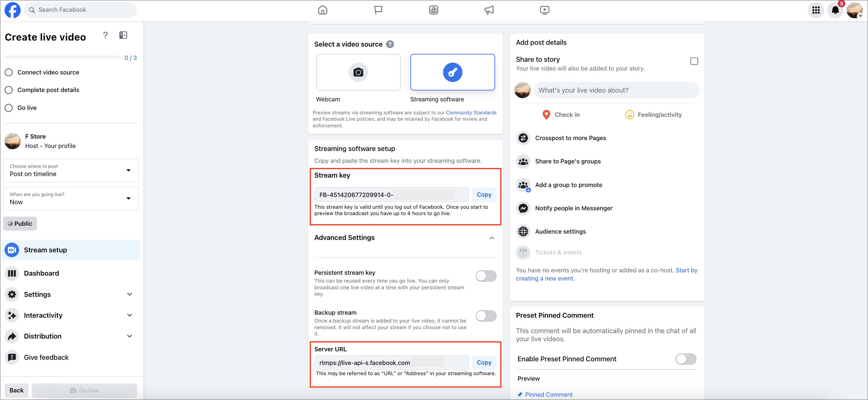
Task: Collapse Advanced Settings chevron
Action: click(x=492, y=238)
